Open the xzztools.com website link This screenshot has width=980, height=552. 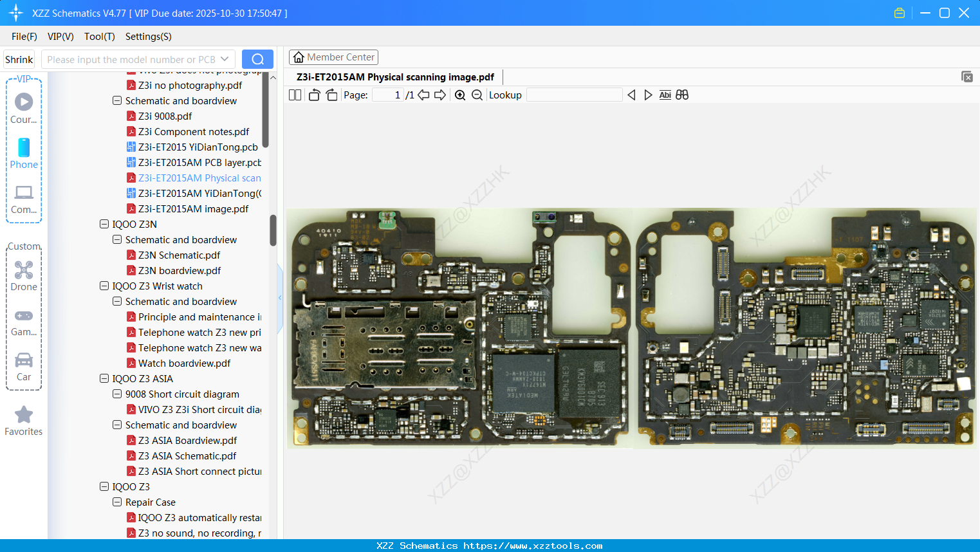point(533,546)
